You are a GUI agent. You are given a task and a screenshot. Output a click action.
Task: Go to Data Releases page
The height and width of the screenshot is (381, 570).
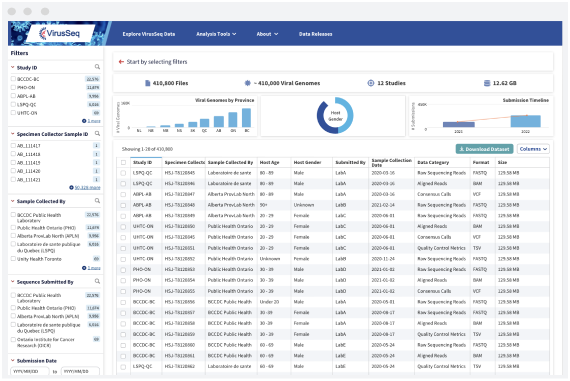(x=316, y=34)
